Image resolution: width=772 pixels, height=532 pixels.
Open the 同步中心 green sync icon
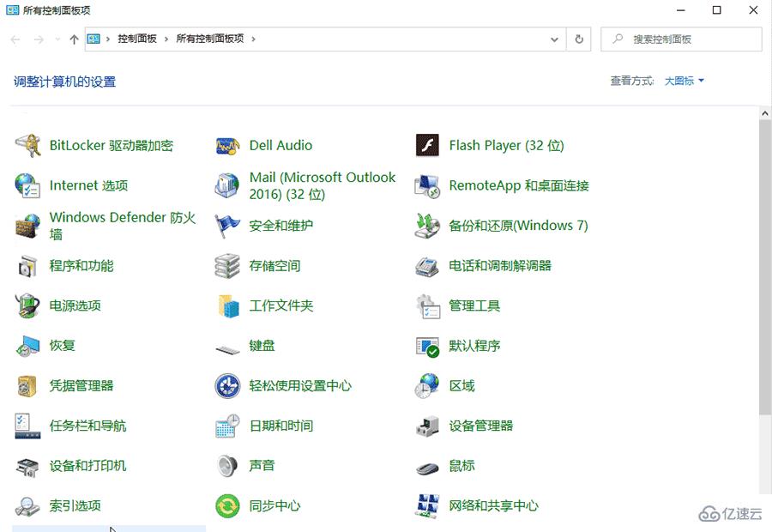coord(227,506)
